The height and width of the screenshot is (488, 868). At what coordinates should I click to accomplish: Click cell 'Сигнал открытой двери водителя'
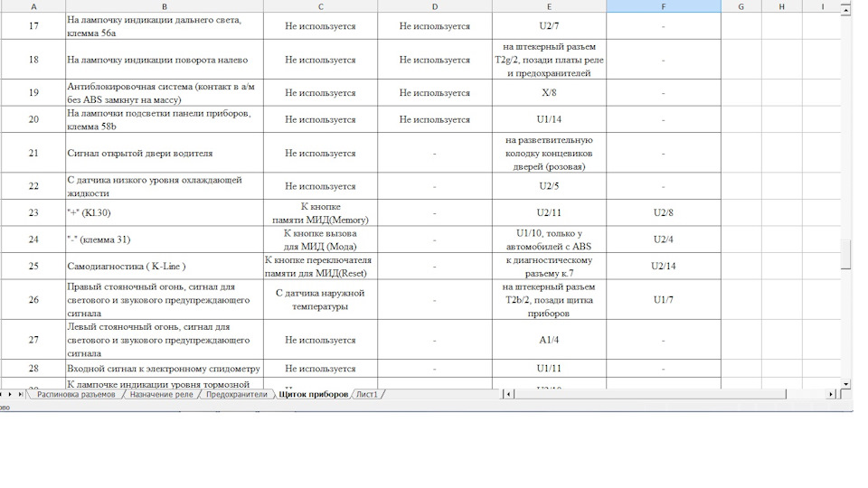[x=165, y=154]
